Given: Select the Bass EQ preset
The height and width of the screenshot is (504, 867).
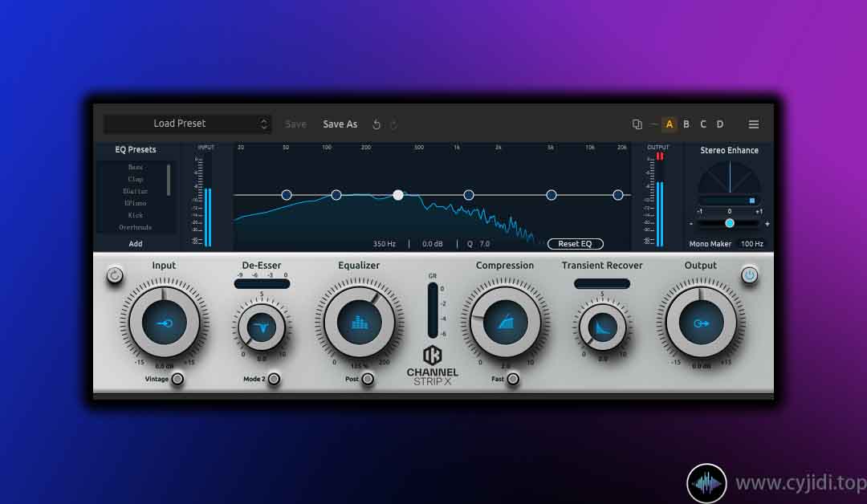Looking at the screenshot, I should (x=136, y=167).
